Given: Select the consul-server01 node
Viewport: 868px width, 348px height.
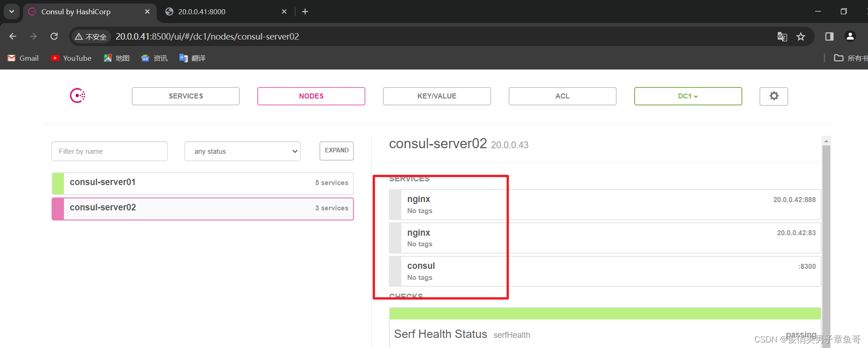Looking at the screenshot, I should pyautogui.click(x=203, y=183).
